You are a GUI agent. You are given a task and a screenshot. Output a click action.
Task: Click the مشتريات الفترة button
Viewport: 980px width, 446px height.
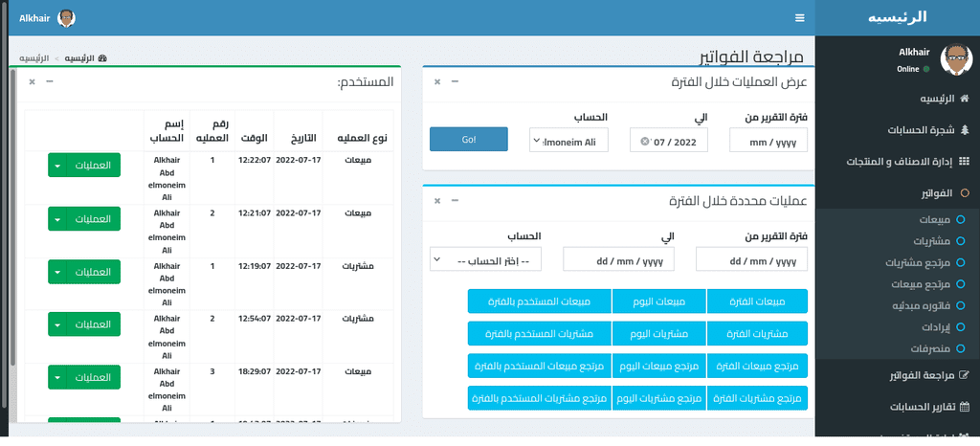(x=757, y=334)
